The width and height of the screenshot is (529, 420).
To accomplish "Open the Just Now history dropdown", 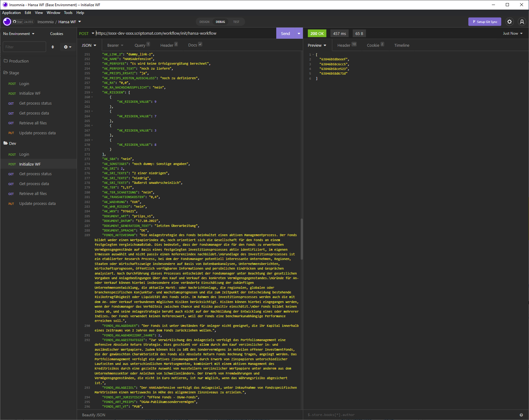I will tap(512, 33).
